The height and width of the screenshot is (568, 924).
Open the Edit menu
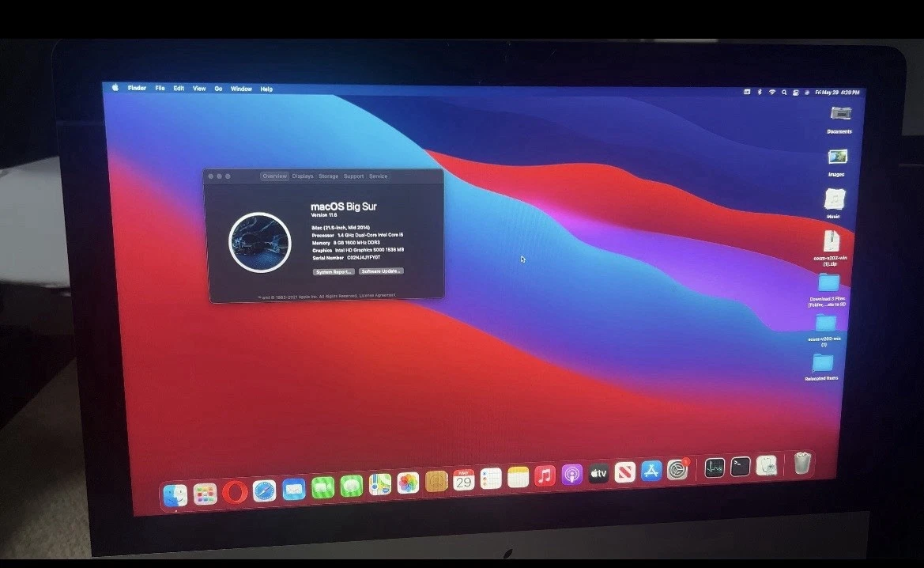click(179, 89)
